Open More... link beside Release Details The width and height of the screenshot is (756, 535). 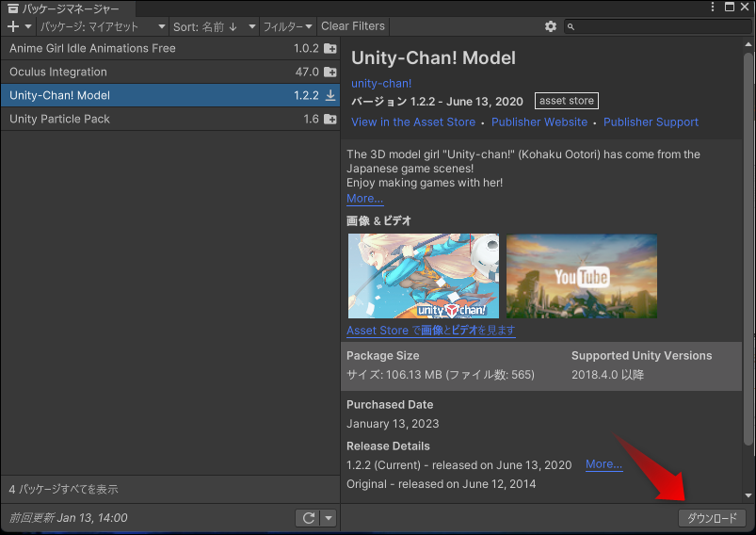point(603,464)
